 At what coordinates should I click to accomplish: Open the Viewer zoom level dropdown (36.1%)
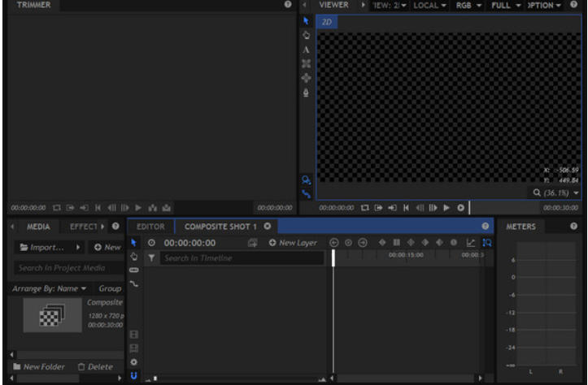(x=556, y=193)
